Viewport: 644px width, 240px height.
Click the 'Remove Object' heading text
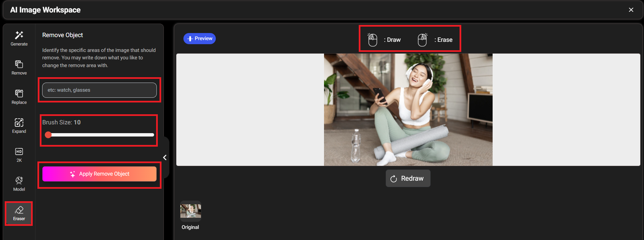tap(62, 35)
